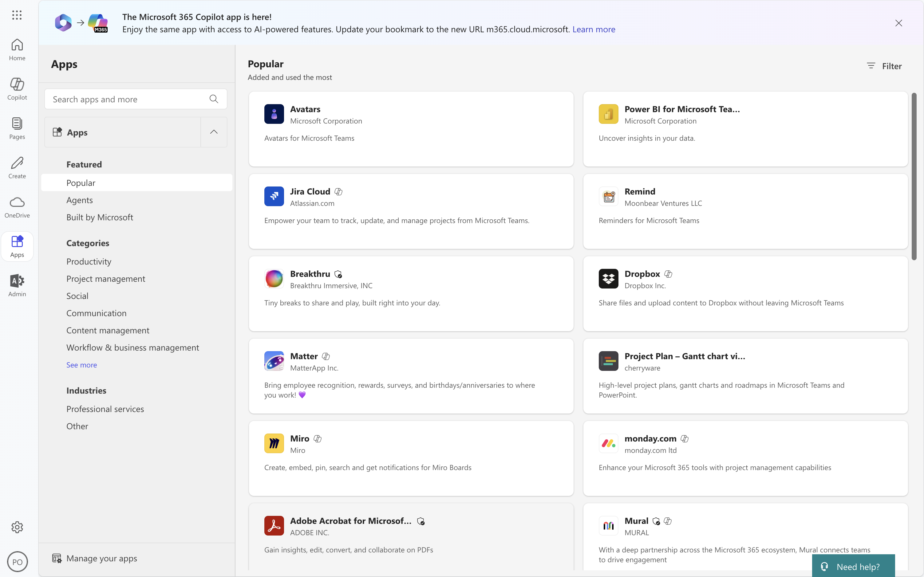Open Admin center icon
This screenshot has width=924, height=577.
[x=17, y=286]
